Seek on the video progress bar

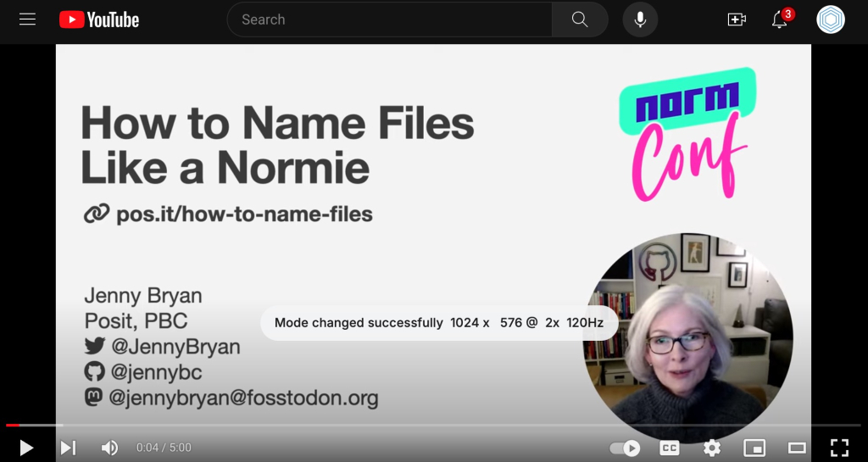click(x=433, y=425)
